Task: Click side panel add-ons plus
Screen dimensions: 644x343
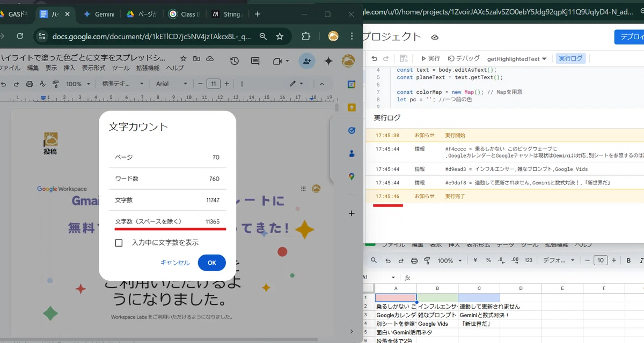Action: point(352,213)
